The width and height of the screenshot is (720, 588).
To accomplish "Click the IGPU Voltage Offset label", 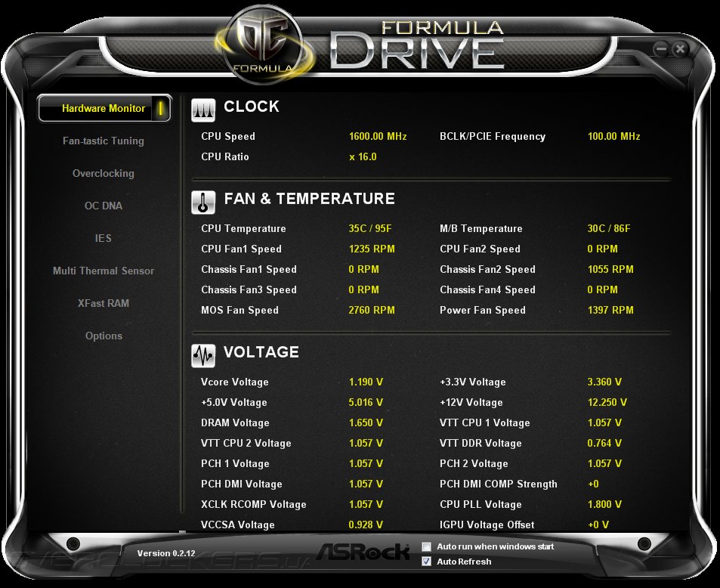I will [x=487, y=525].
